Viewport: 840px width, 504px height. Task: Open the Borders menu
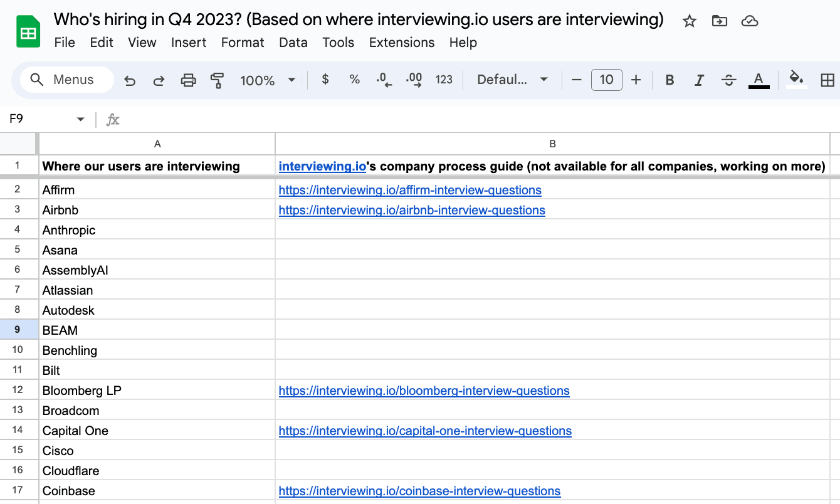827,80
